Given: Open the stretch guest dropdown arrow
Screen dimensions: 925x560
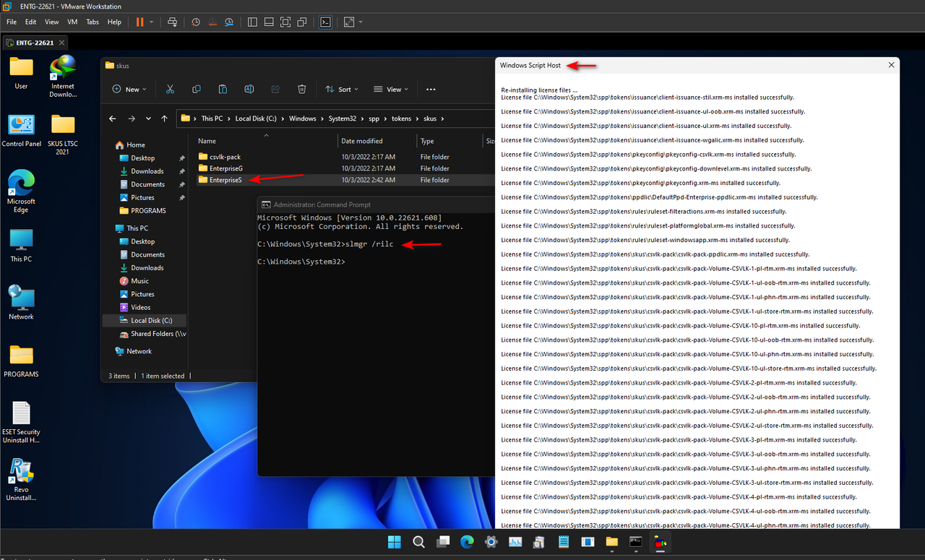Looking at the screenshot, I should pos(361,22).
